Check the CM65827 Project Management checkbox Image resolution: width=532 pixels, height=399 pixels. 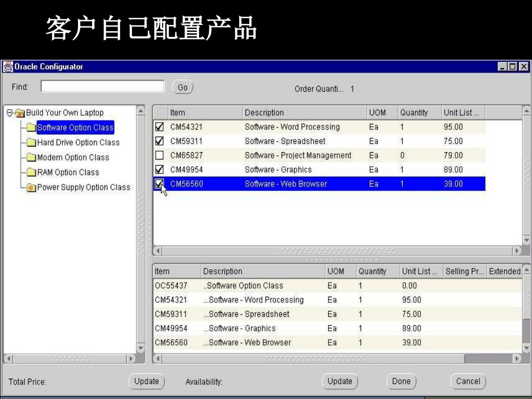[159, 155]
